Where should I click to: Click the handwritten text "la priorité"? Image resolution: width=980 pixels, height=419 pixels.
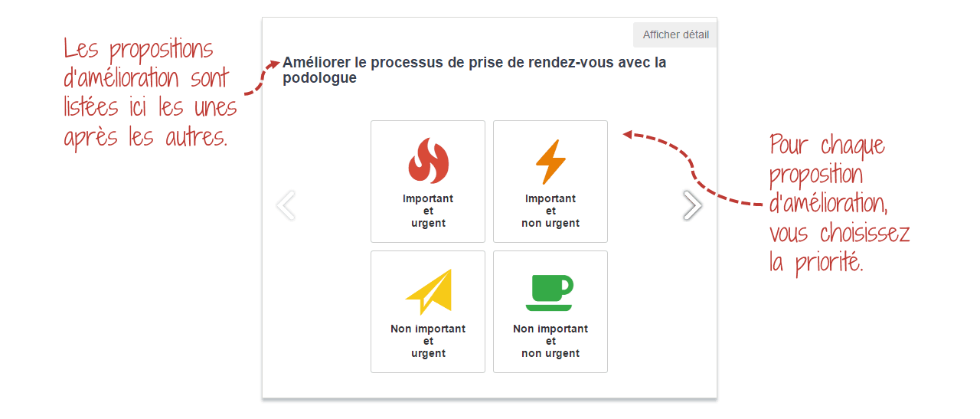coord(816,262)
